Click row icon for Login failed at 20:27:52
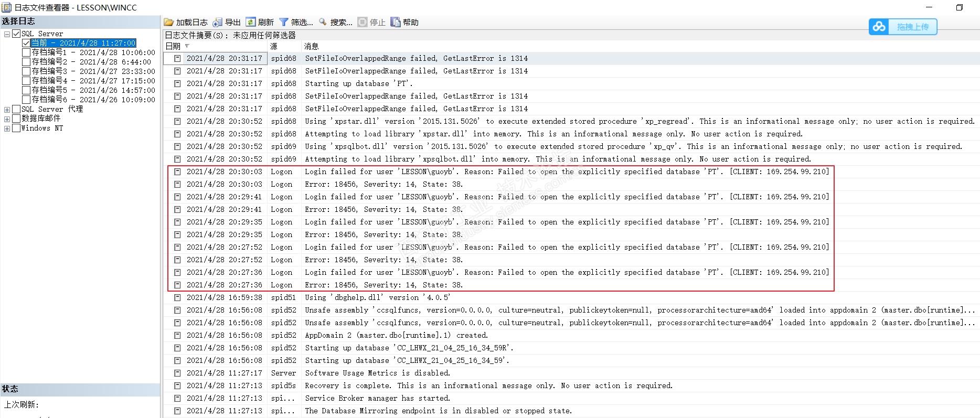The width and height of the screenshot is (980, 418). point(177,247)
